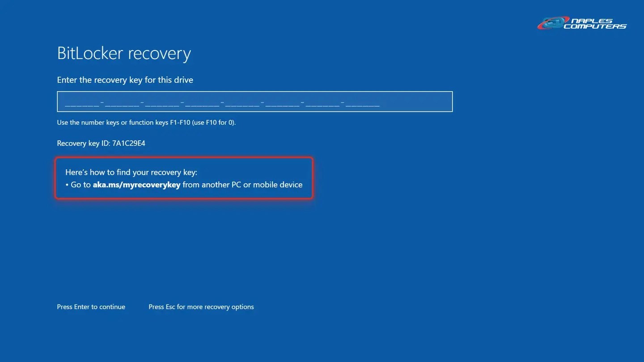Select the aka.ms/myrecoverykey link text
644x362 pixels.
[x=136, y=185]
